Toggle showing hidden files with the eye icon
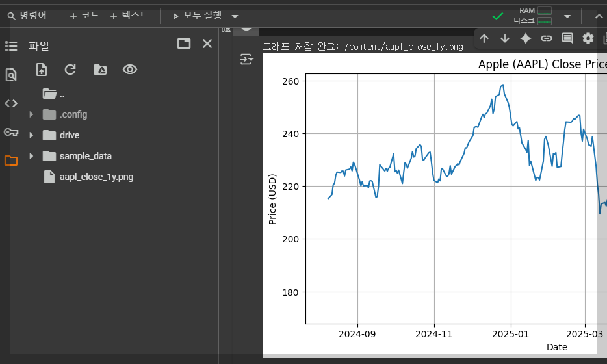Image resolution: width=607 pixels, height=364 pixels. point(130,70)
